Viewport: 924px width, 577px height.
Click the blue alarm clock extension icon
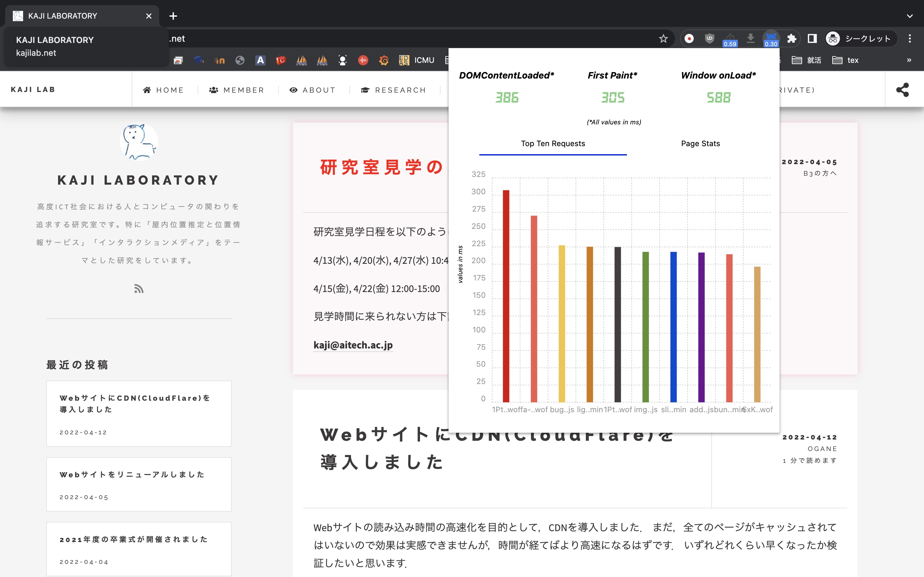tap(771, 38)
